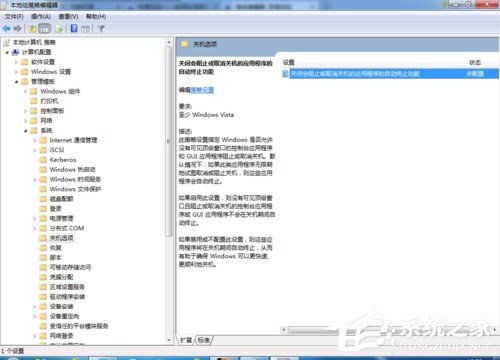This screenshot has height=360, width=500.
Task: Select the Internet 通信管理 folder
Action: 73,140
